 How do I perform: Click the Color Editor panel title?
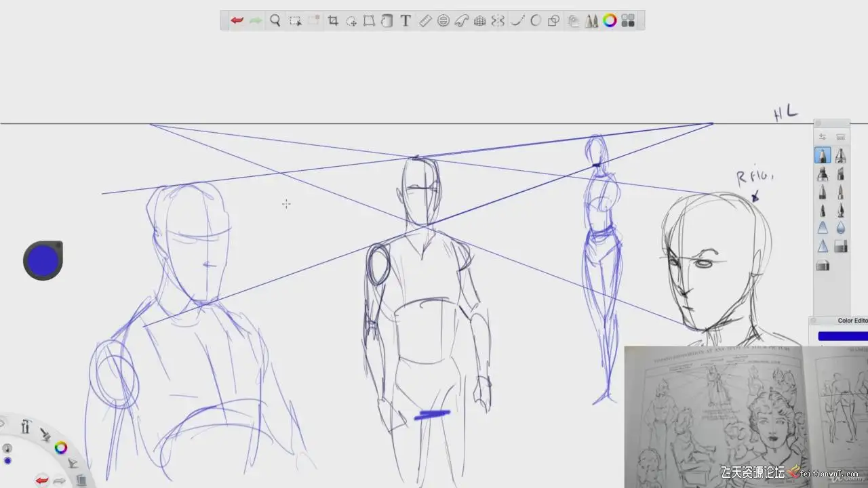click(852, 321)
